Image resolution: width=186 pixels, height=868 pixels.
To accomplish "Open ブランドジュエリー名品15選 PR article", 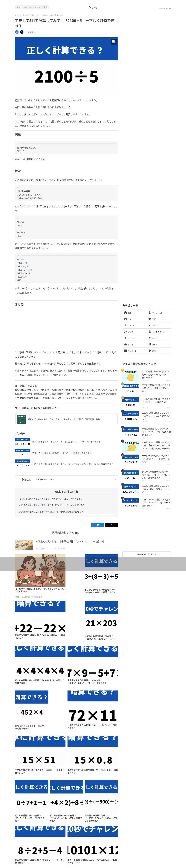I will coord(66,545).
